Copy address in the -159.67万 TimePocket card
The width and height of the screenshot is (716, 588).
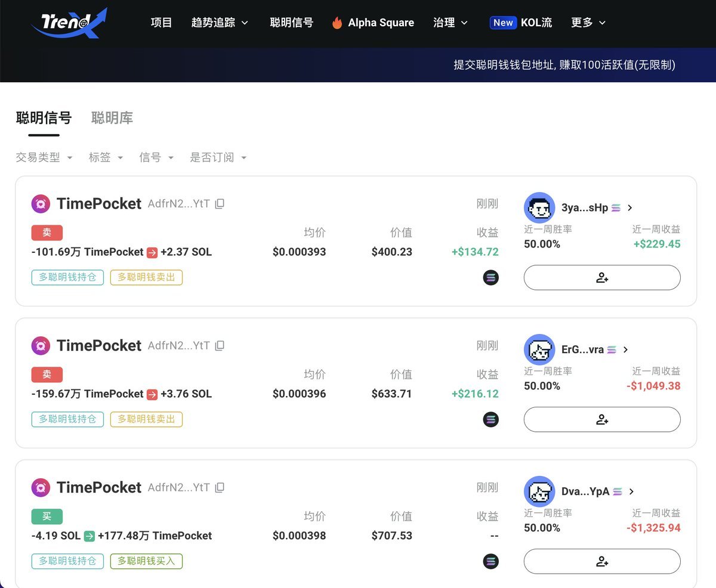[220, 346]
